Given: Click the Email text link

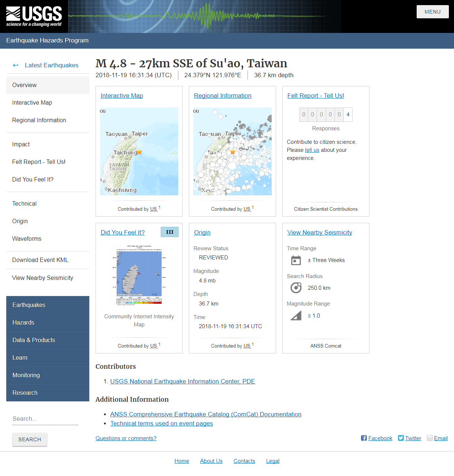Looking at the screenshot, I should point(441,438).
